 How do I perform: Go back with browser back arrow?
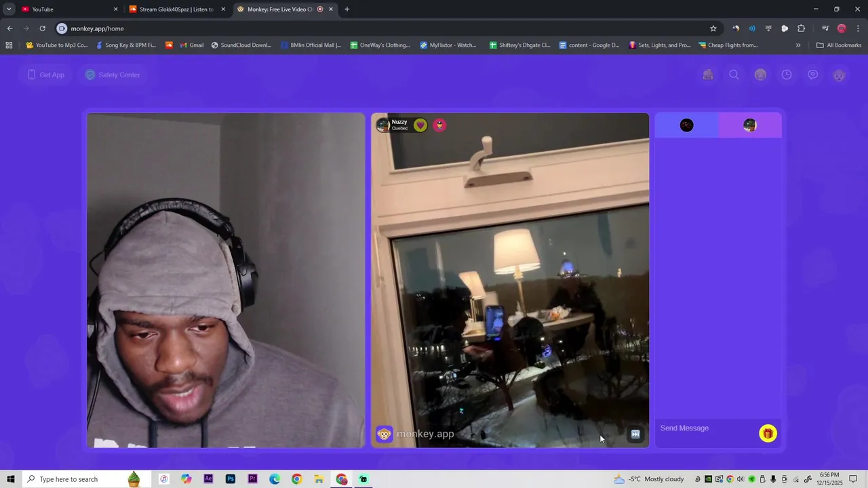click(x=9, y=28)
